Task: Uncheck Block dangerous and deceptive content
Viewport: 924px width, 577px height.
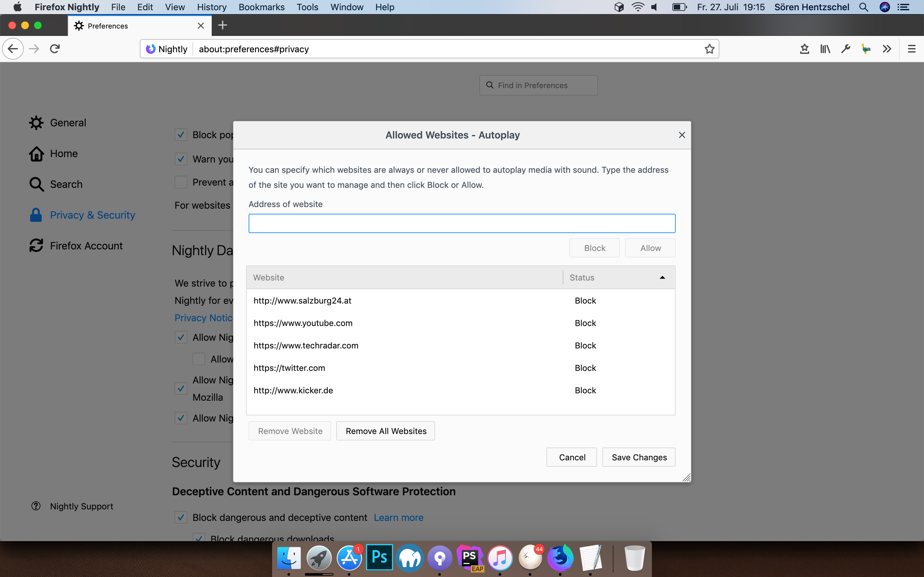Action: click(181, 517)
